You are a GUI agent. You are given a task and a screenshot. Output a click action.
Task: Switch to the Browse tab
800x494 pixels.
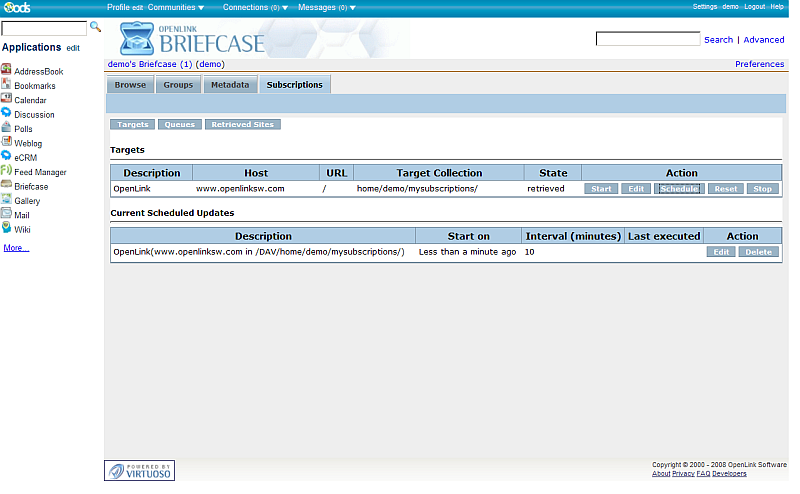pos(130,85)
